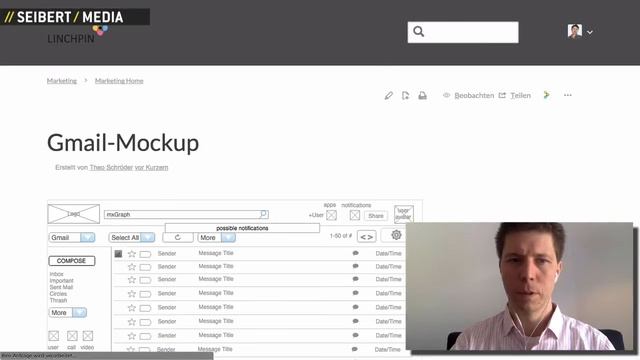Expand the user avatar dropdown chevron
This screenshot has height=360, width=640.
pos(590,32)
